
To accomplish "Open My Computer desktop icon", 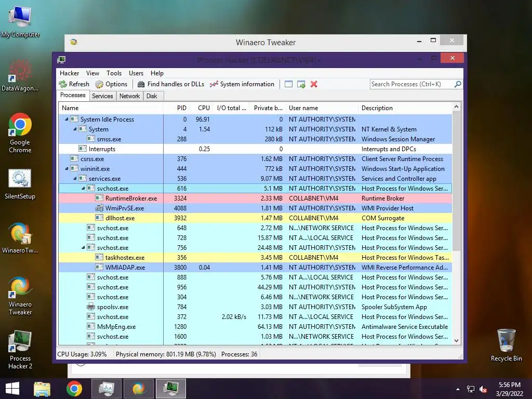I will point(20,21).
